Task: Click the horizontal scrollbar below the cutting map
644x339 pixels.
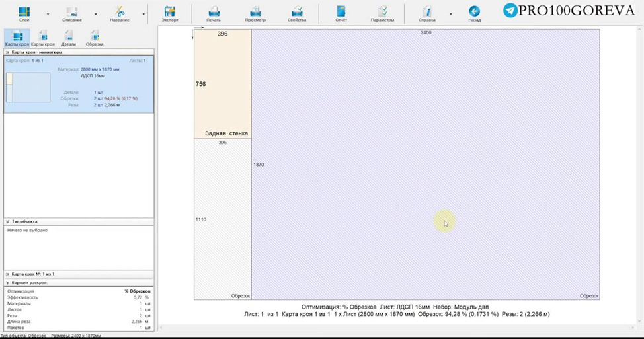Action: [x=397, y=328]
